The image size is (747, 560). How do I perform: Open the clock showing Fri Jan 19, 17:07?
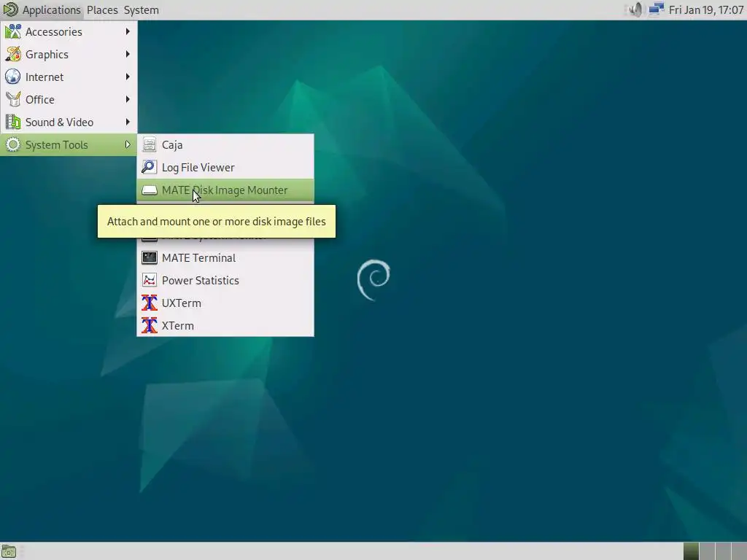pyautogui.click(x=705, y=10)
